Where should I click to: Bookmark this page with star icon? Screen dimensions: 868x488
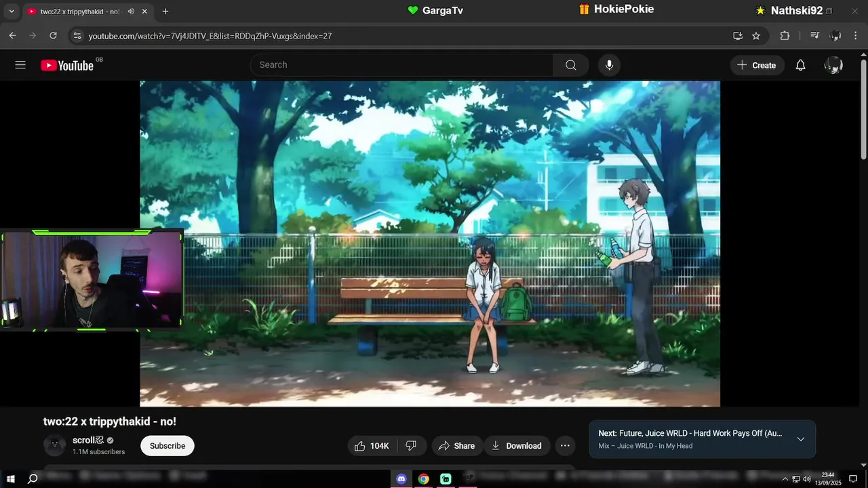756,36
